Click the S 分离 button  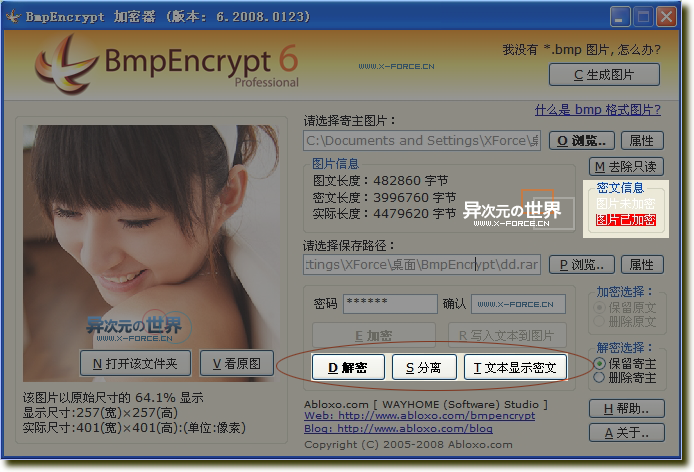pyautogui.click(x=424, y=367)
